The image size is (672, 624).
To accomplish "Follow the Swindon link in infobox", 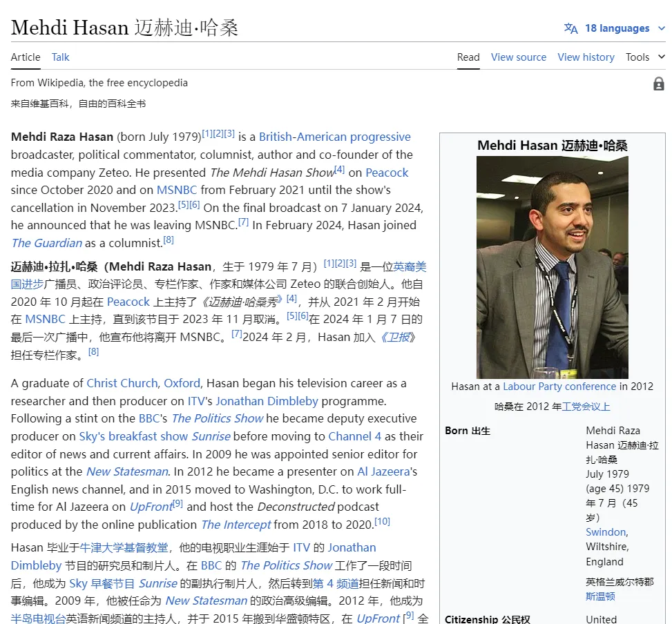I will pos(606,532).
